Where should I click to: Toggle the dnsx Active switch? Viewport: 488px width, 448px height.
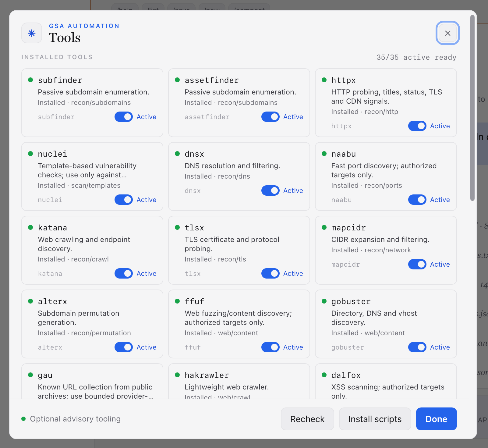(x=271, y=190)
